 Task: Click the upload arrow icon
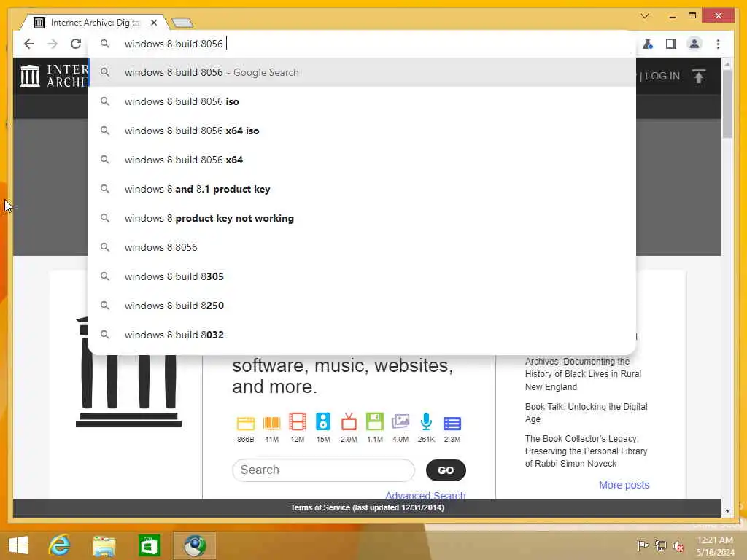[698, 76]
